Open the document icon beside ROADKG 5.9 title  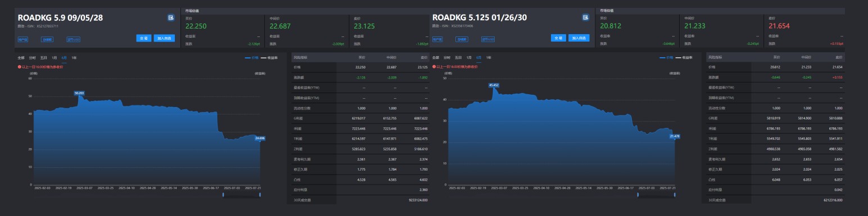pyautogui.click(x=171, y=18)
